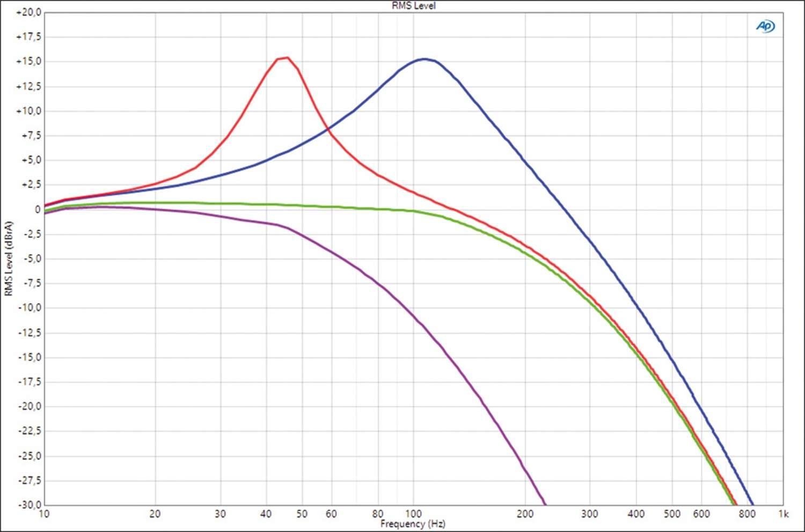Screen dimensions: 805x532
Task: Click the -5,0 y-axis value
Action: pos(31,259)
